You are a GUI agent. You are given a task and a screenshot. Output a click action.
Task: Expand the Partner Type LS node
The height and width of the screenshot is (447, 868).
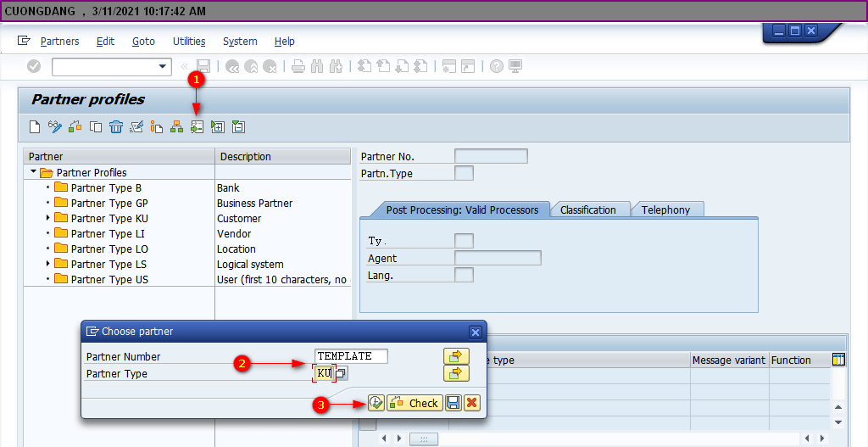(x=47, y=264)
